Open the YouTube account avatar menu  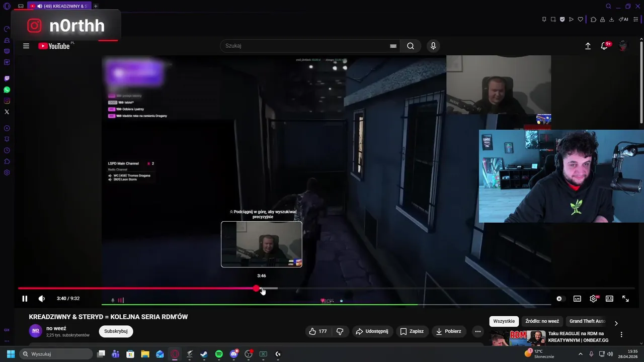click(x=623, y=46)
